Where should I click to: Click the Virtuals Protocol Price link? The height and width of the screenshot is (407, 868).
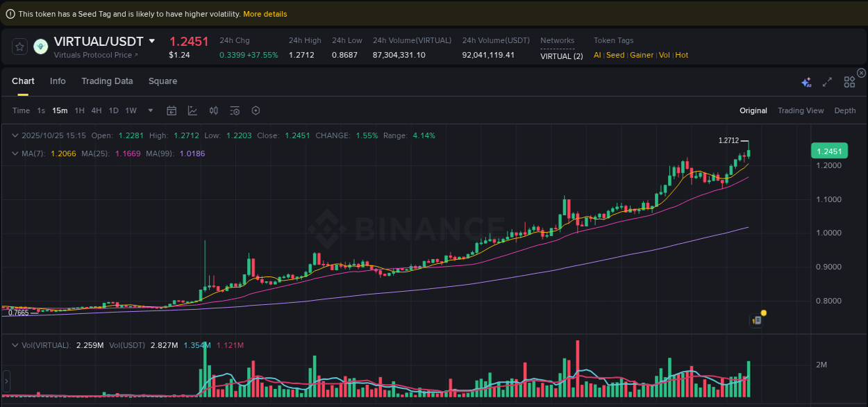[93, 55]
